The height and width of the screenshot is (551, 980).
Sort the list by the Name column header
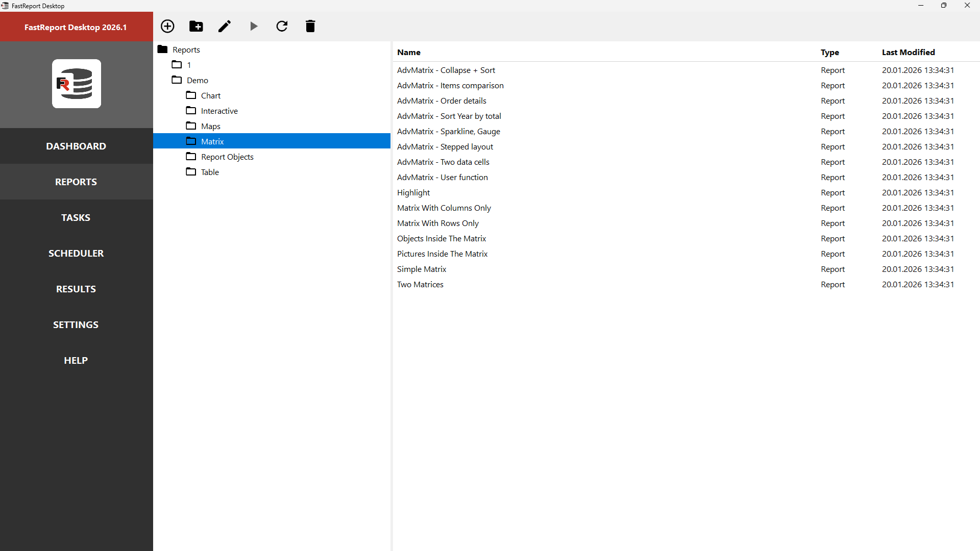pos(409,52)
